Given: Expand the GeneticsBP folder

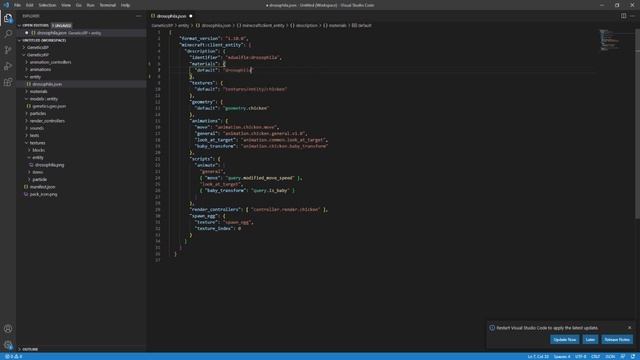Looking at the screenshot, I should click(38, 47).
